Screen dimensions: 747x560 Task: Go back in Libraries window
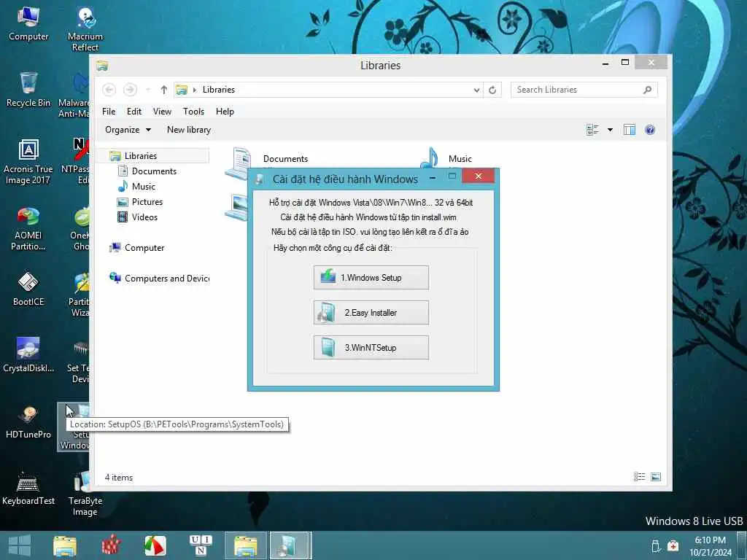click(x=109, y=90)
